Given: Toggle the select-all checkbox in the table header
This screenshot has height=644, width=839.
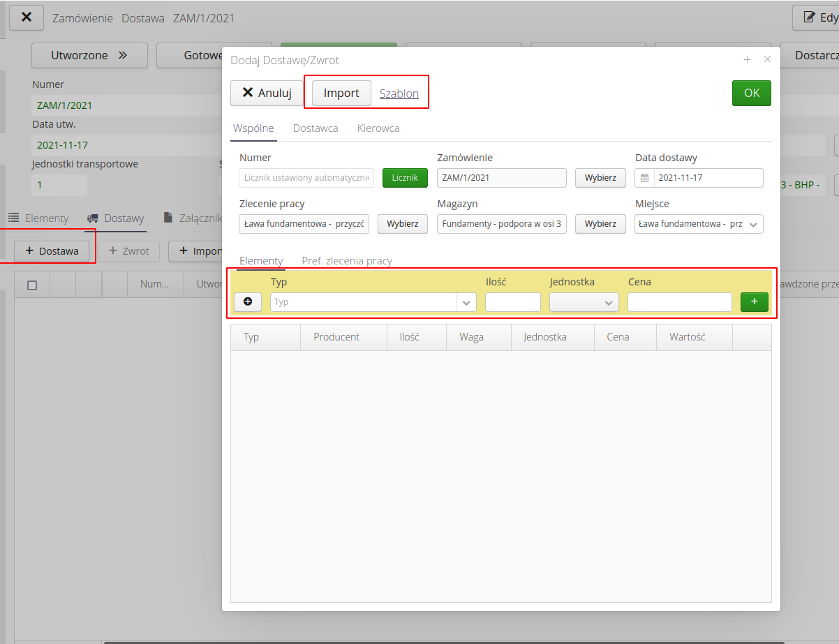Looking at the screenshot, I should [31, 284].
